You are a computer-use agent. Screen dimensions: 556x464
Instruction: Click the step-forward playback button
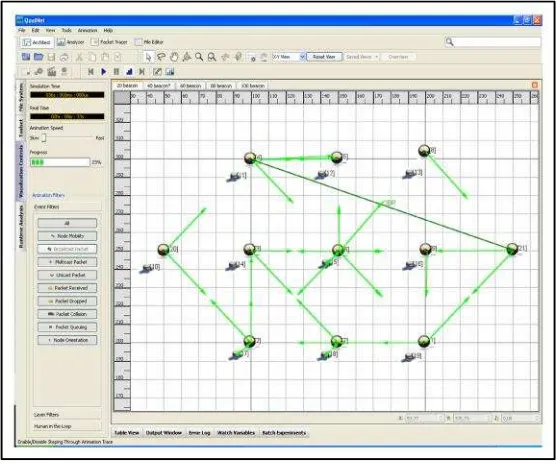(142, 72)
